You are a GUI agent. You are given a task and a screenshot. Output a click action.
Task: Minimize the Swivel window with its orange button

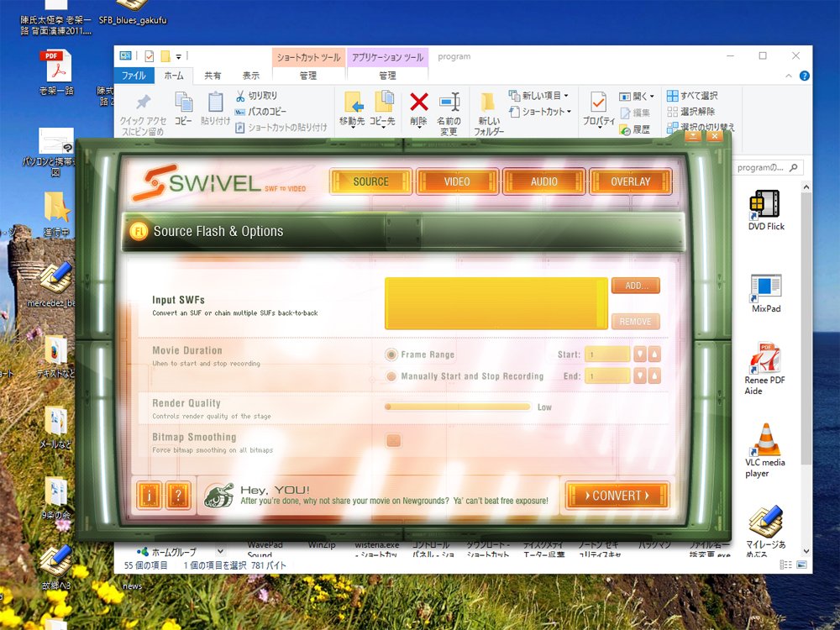[x=693, y=136]
